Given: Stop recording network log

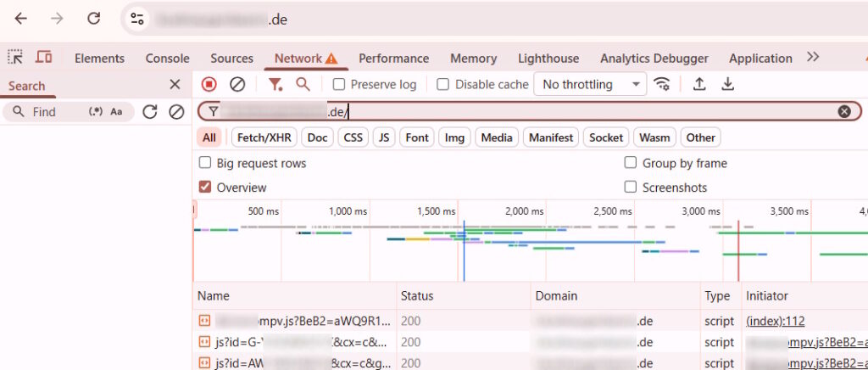Looking at the screenshot, I should (x=209, y=84).
